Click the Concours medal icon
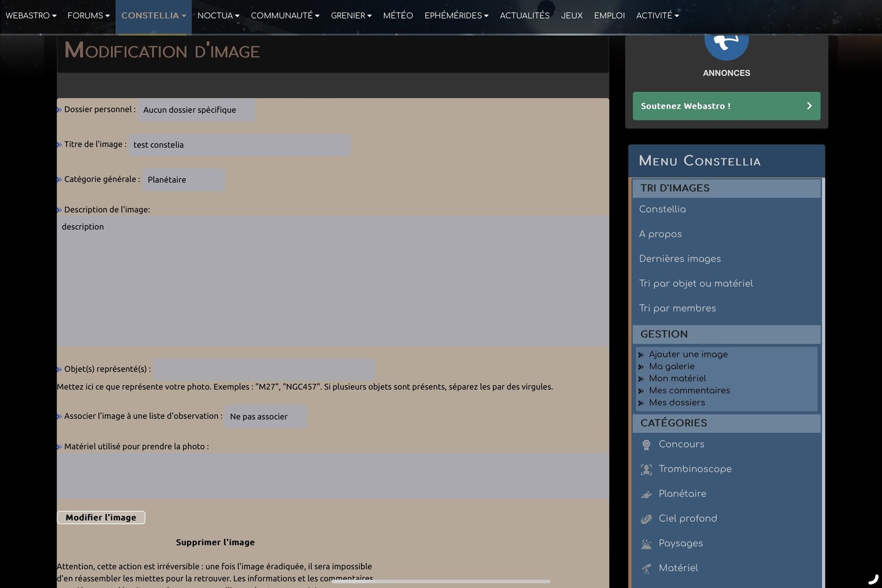Viewport: 882px width, 588px height. 646,445
